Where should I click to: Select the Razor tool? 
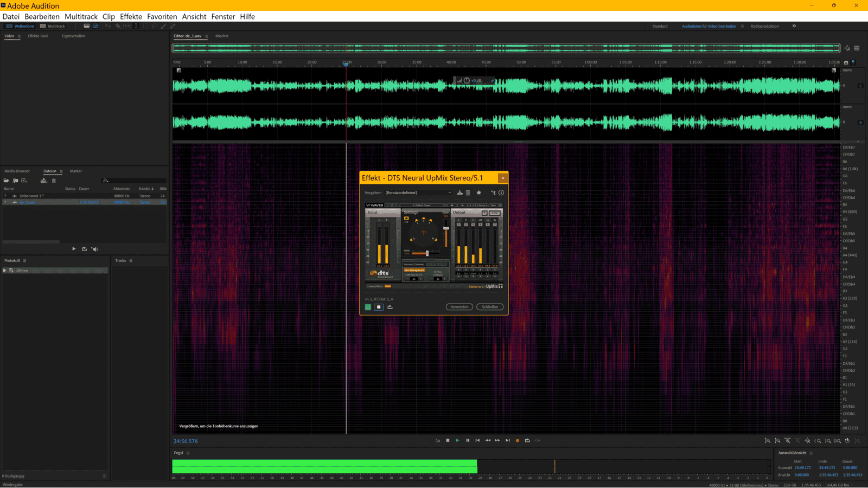pos(118,26)
